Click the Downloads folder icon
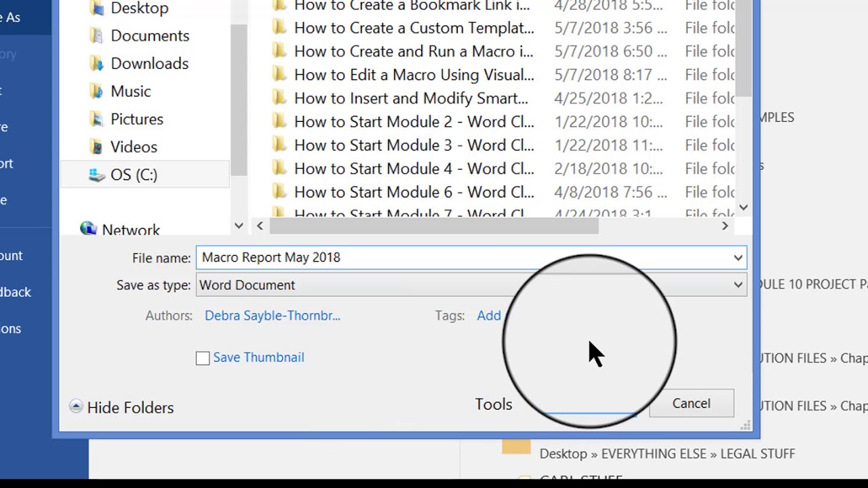This screenshot has width=868, height=488. [96, 64]
